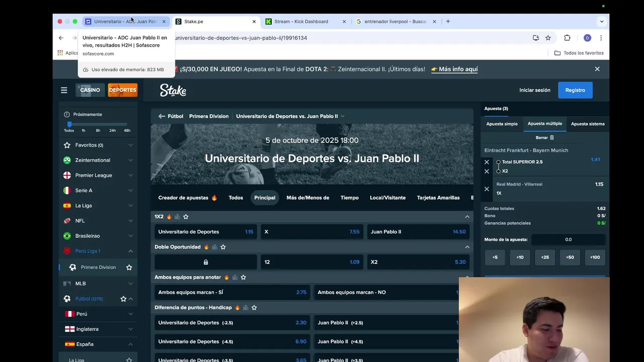This screenshot has height=362, width=644.
Task: Star the Ambos equipos para anotar market
Action: tap(244, 277)
